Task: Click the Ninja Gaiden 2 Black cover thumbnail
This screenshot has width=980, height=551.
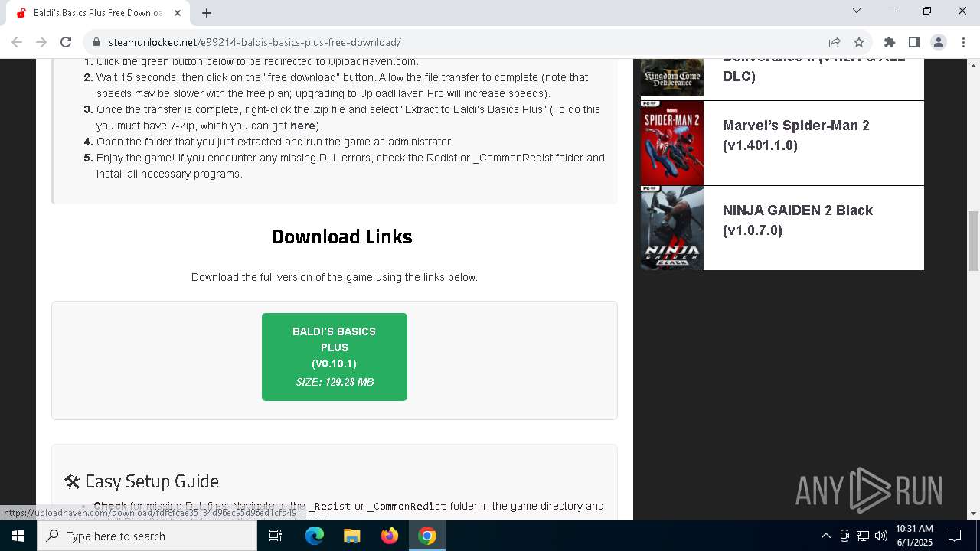Action: [672, 228]
